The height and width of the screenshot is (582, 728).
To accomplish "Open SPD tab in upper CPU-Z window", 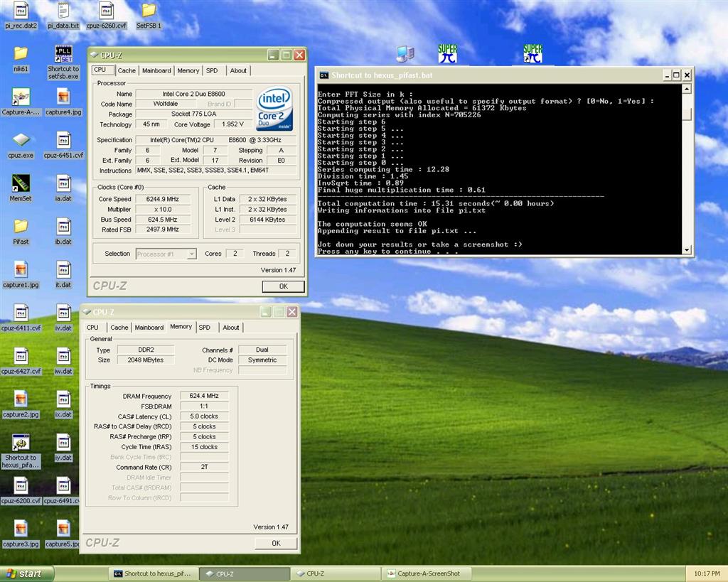I will (212, 70).
